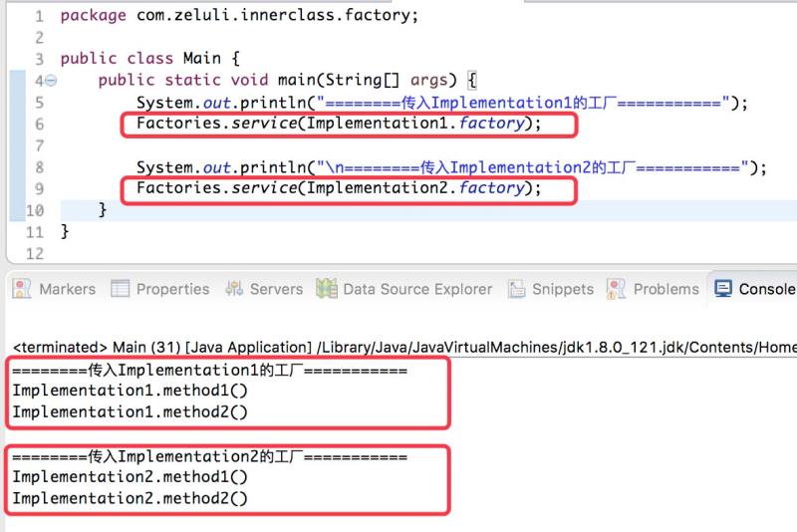Click the println statement on line 8
The image size is (797, 532).
coord(451,167)
